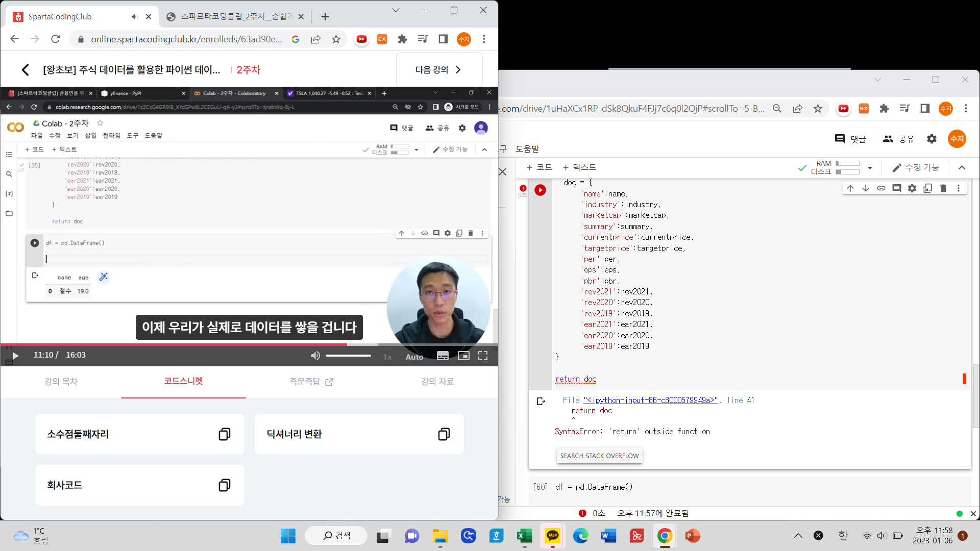Seek on the red video progress bar

click(x=174, y=344)
